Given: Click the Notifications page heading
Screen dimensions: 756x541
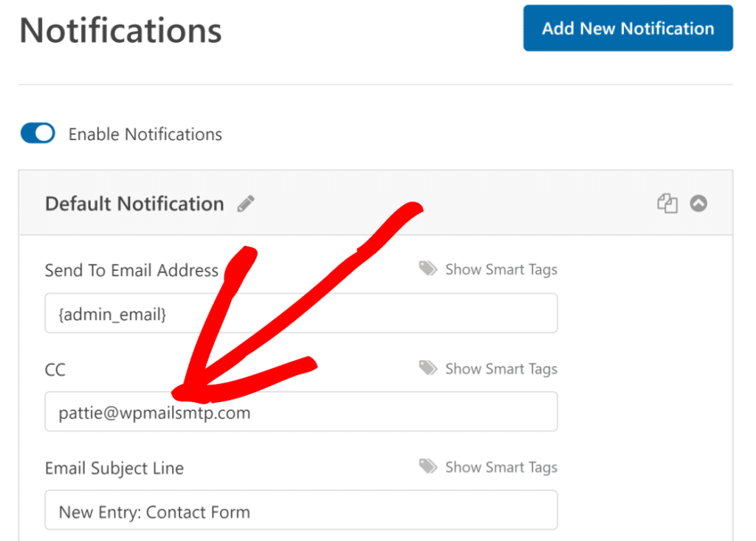Looking at the screenshot, I should (x=120, y=31).
